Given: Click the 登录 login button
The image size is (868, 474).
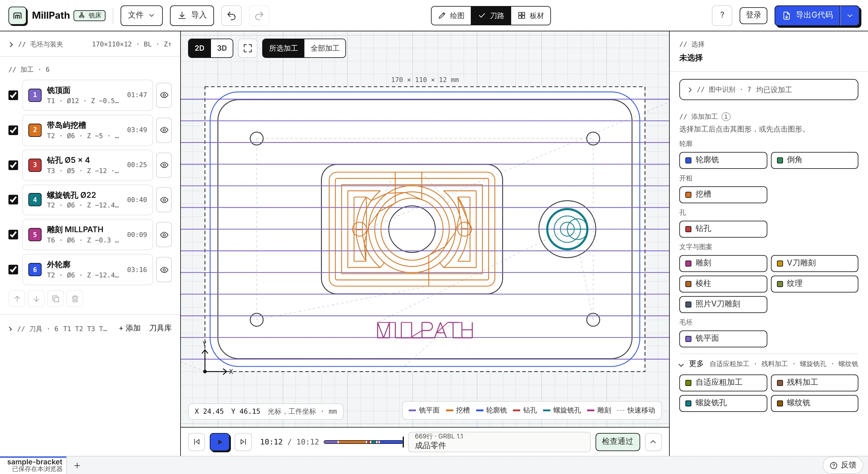Looking at the screenshot, I should pyautogui.click(x=753, y=15).
